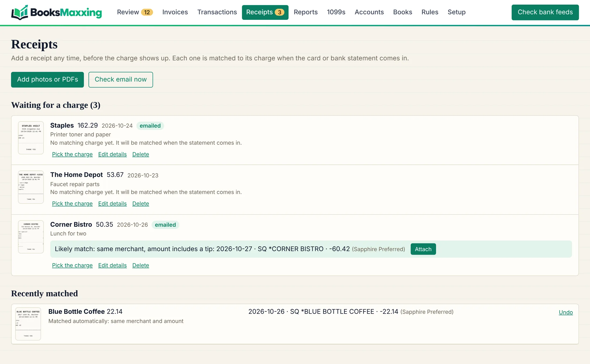Click the BooksMaxxing logo

(x=57, y=12)
